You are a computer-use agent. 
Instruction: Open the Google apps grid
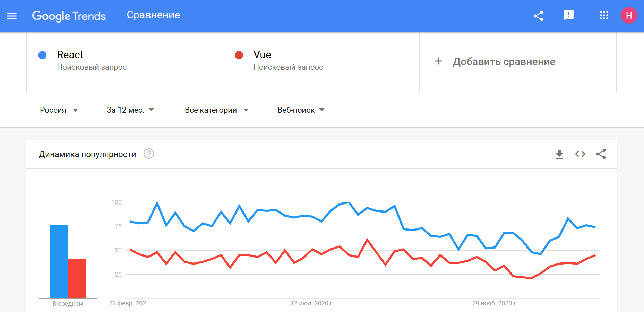[604, 16]
